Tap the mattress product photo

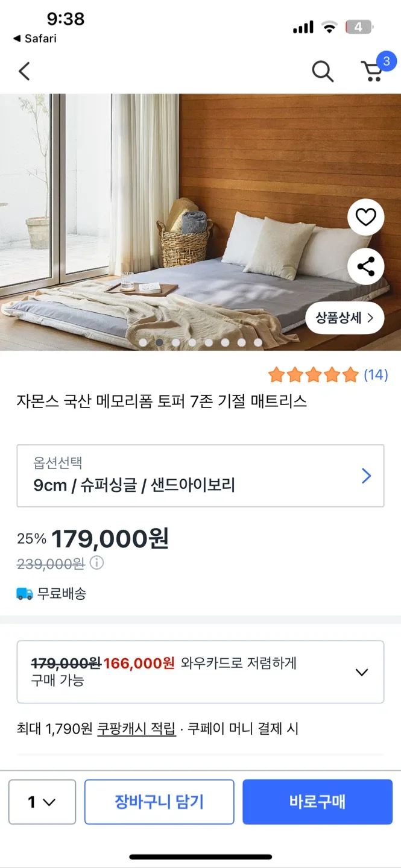click(181, 241)
